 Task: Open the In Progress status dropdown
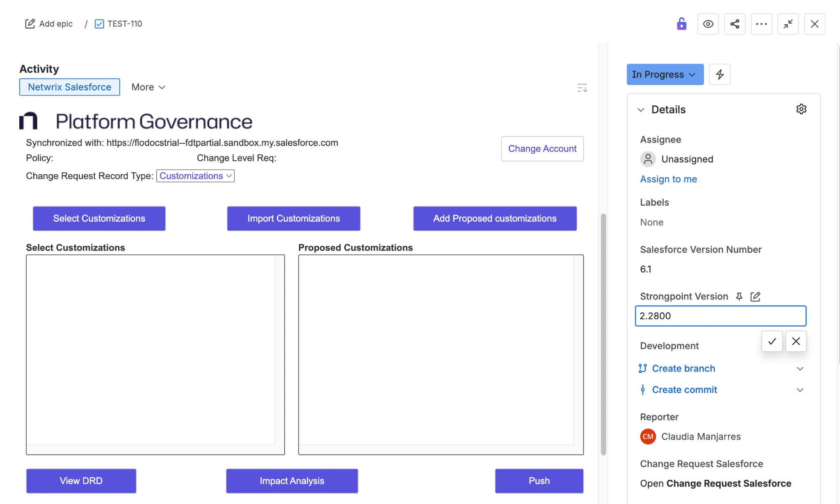click(664, 74)
